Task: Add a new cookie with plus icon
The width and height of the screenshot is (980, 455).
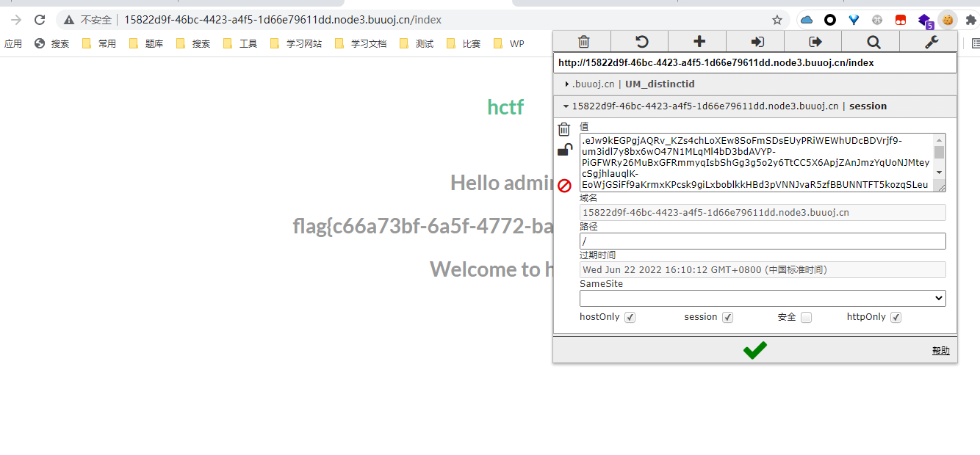Action: [699, 42]
